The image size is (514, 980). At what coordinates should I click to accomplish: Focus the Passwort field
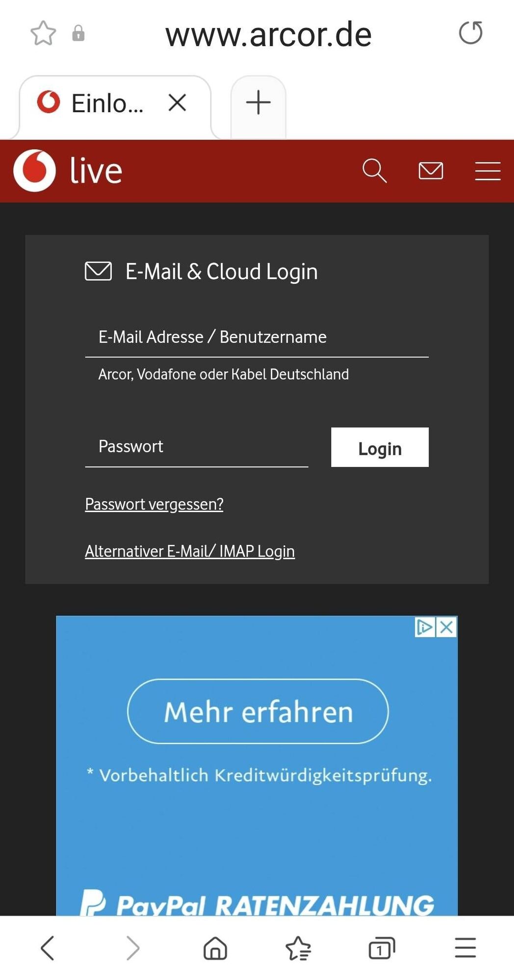coord(197,447)
